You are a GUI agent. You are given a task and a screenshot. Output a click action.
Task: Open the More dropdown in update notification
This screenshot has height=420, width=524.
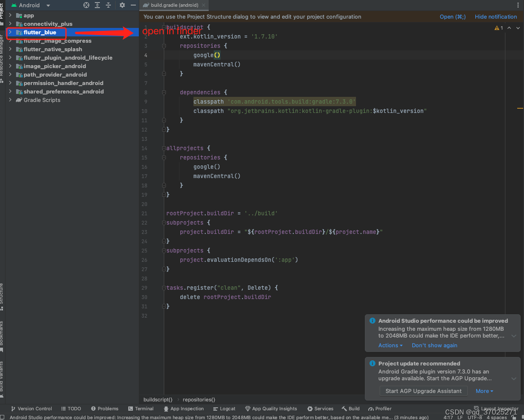[x=484, y=391]
